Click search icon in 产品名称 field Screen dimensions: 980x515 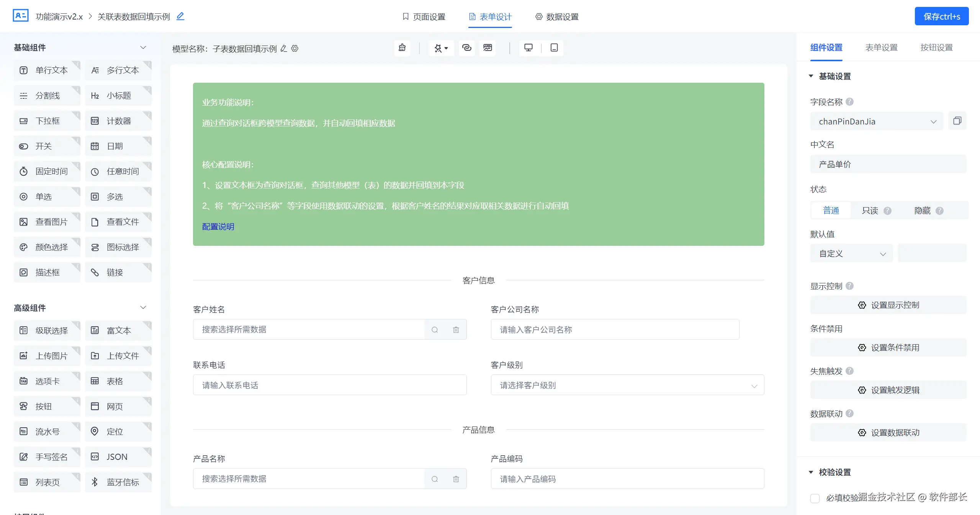[x=435, y=479]
